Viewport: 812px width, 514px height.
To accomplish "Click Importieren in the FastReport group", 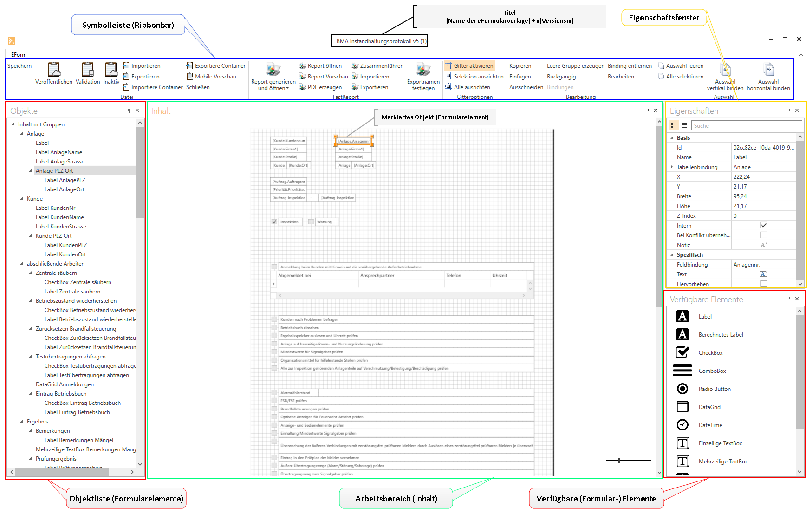I will [370, 77].
